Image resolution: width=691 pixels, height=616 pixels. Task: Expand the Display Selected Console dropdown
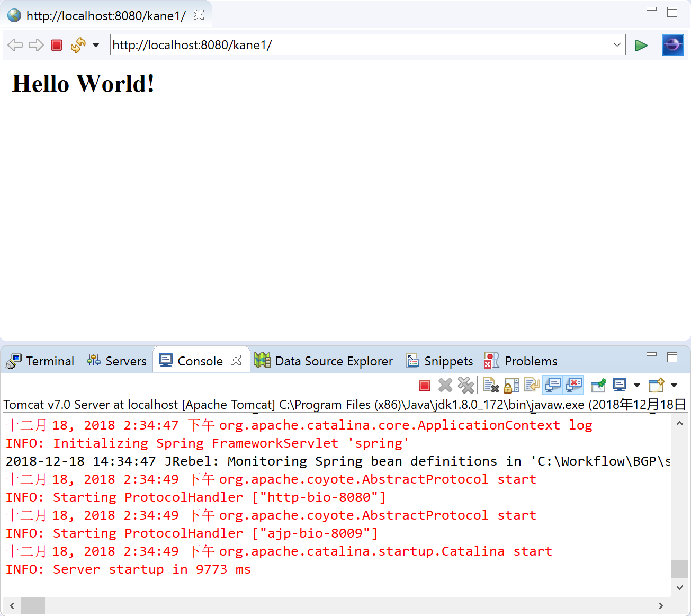click(x=637, y=385)
